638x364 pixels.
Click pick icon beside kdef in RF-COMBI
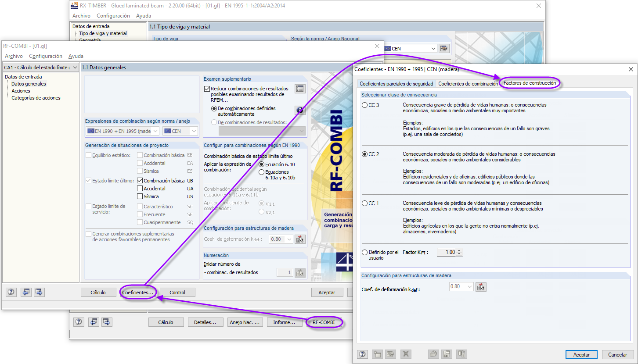pos(300,239)
